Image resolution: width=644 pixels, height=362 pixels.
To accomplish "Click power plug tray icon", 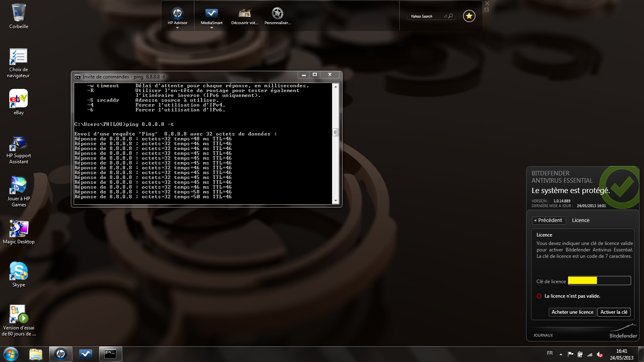I will [x=580, y=354].
